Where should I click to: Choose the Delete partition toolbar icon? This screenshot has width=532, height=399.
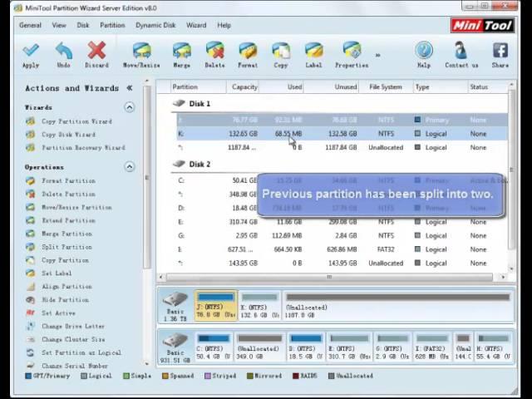[214, 56]
